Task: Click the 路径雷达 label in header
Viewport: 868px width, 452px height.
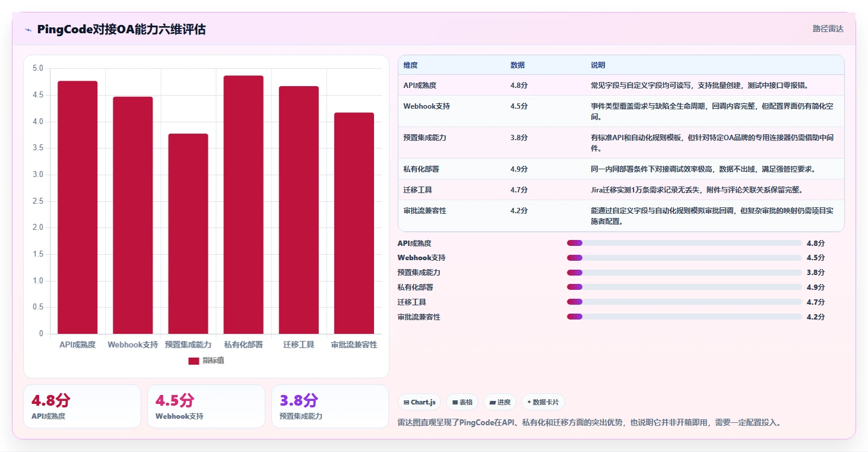Action: pyautogui.click(x=828, y=29)
